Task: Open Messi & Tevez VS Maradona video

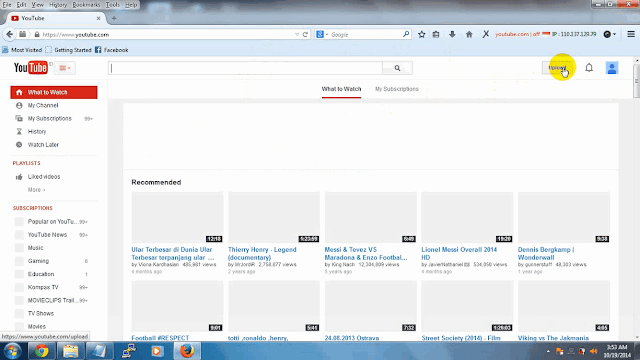Action: pos(366,253)
